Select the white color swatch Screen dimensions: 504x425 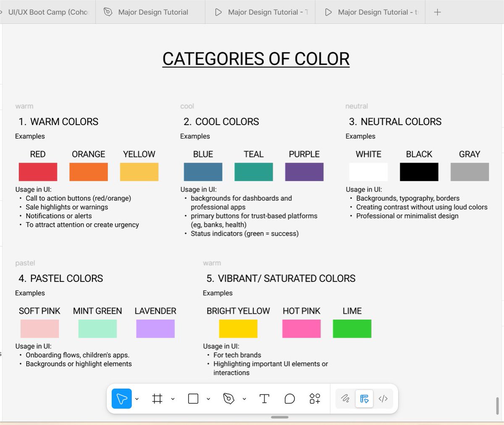pyautogui.click(x=368, y=172)
